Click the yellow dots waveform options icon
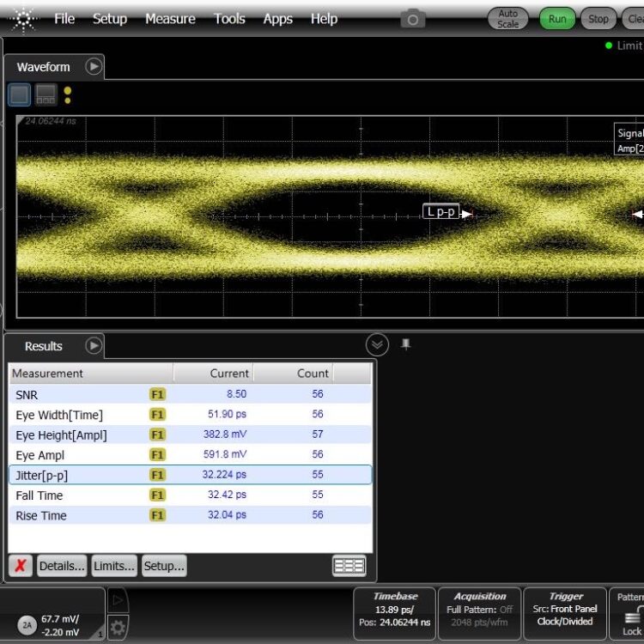 pyautogui.click(x=68, y=95)
